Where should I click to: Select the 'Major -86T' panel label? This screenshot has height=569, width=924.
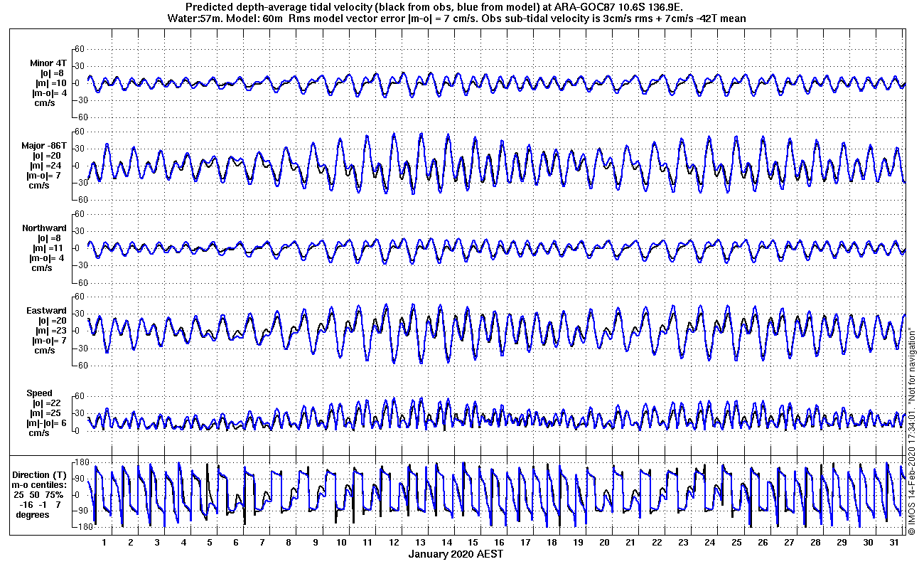click(44, 146)
